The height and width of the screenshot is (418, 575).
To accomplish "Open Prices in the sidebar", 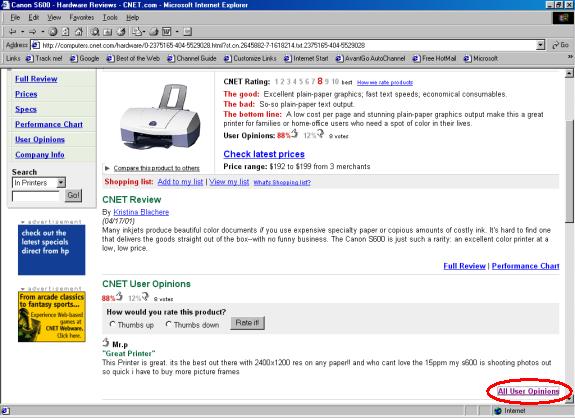I will 26,94.
